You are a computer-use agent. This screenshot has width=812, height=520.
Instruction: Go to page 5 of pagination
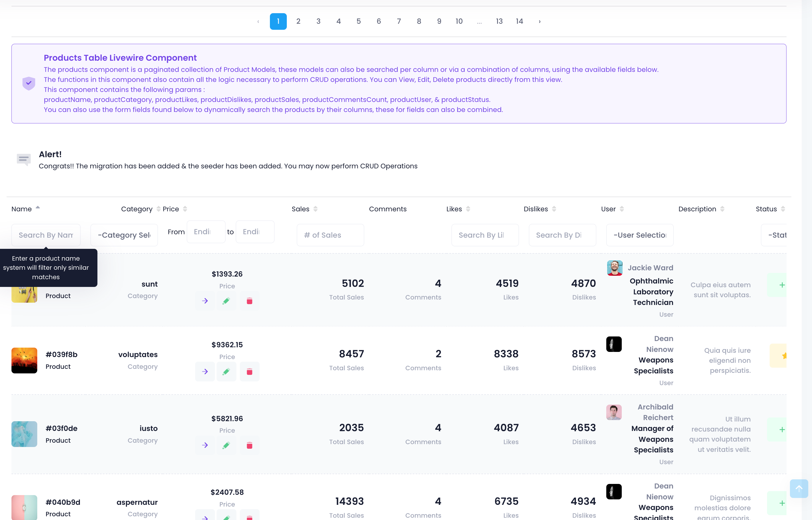click(x=359, y=21)
